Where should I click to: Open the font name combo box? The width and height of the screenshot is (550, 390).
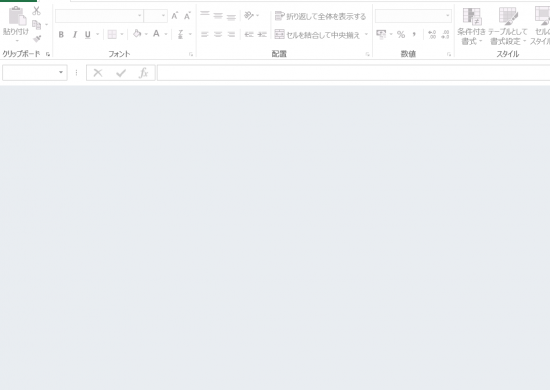tap(99, 16)
